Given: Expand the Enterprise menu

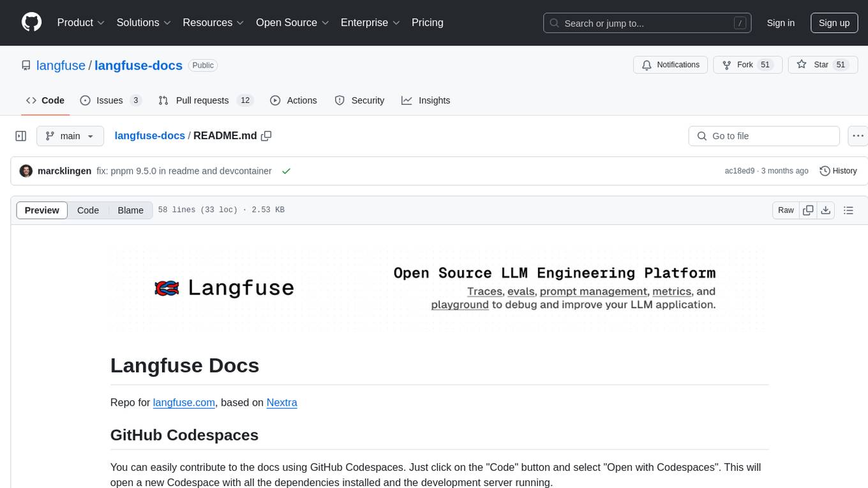Looking at the screenshot, I should pyautogui.click(x=370, y=22).
